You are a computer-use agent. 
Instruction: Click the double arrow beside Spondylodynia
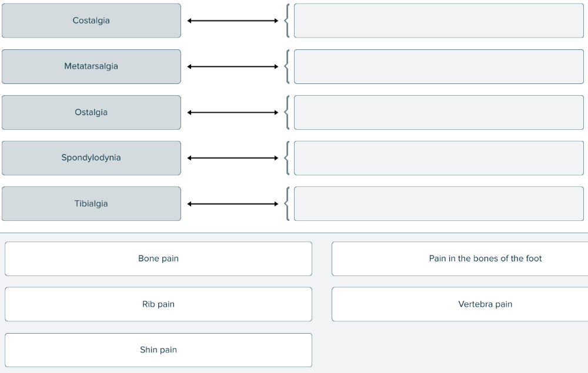coord(232,158)
